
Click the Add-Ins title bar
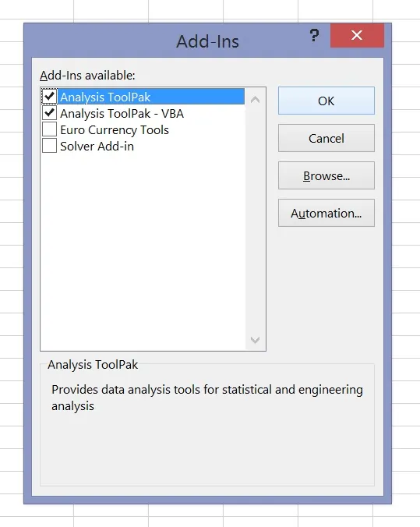click(207, 41)
